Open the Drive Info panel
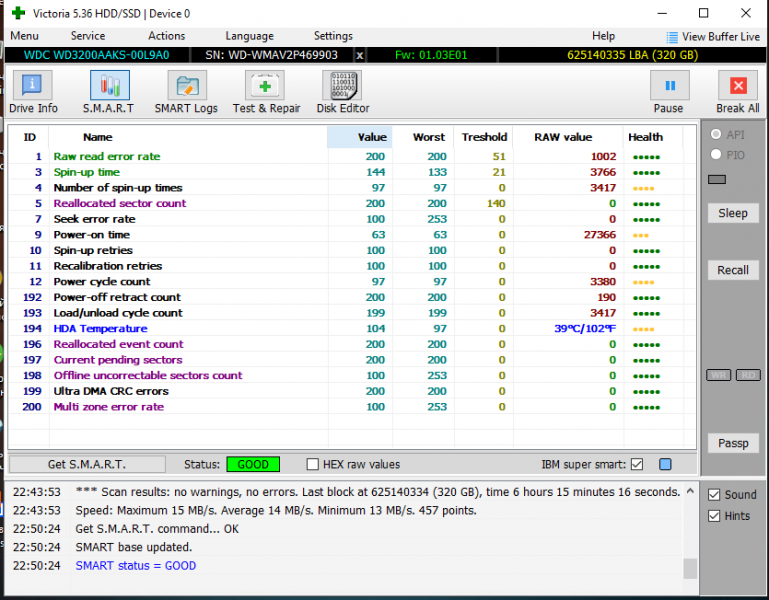 33,92
